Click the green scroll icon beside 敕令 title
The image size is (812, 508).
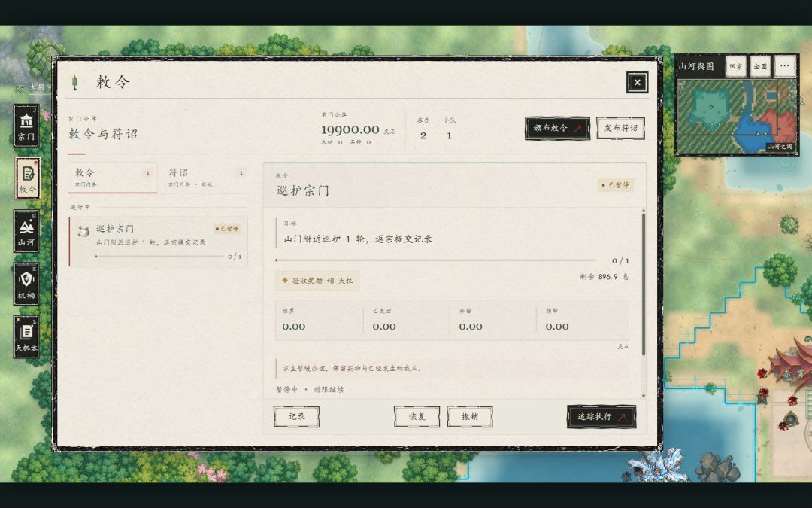[74, 82]
